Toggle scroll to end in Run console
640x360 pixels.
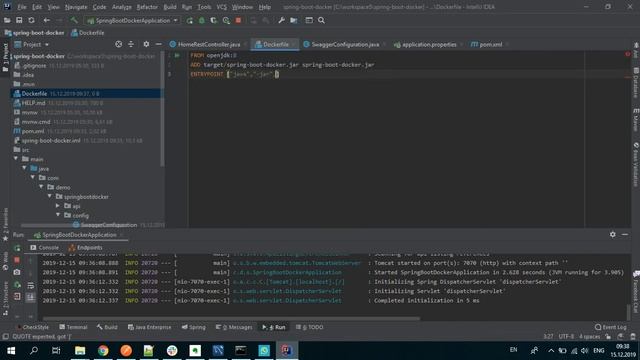click(31, 298)
